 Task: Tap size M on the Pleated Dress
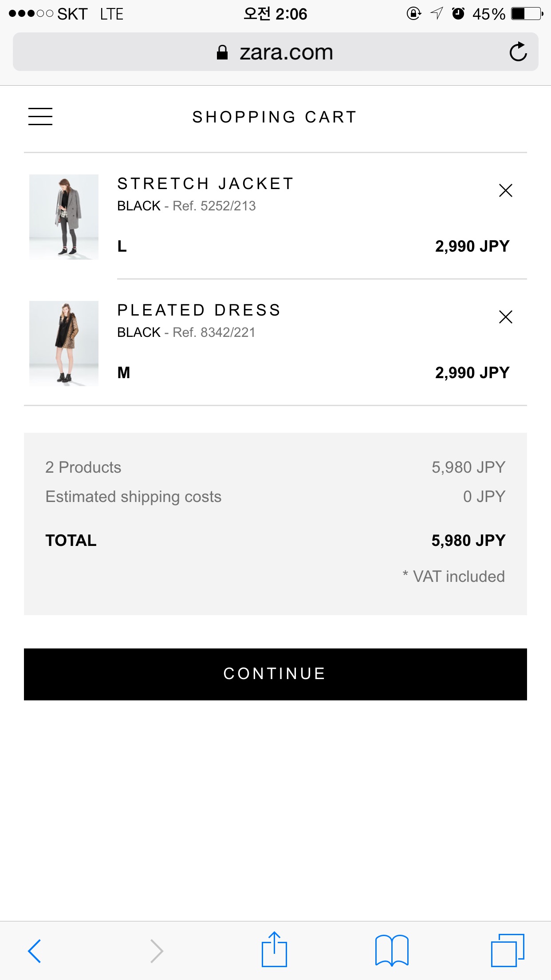(124, 373)
